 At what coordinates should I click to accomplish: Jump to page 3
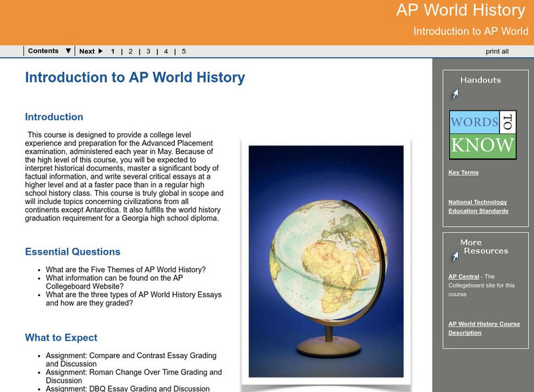(x=148, y=51)
